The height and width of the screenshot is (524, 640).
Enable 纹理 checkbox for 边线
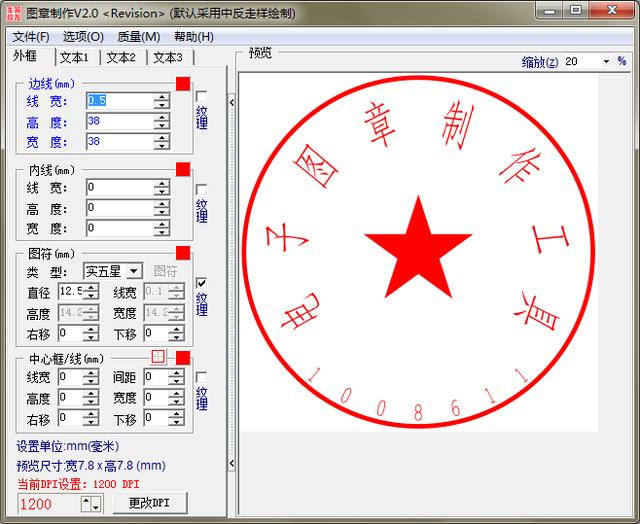201,97
